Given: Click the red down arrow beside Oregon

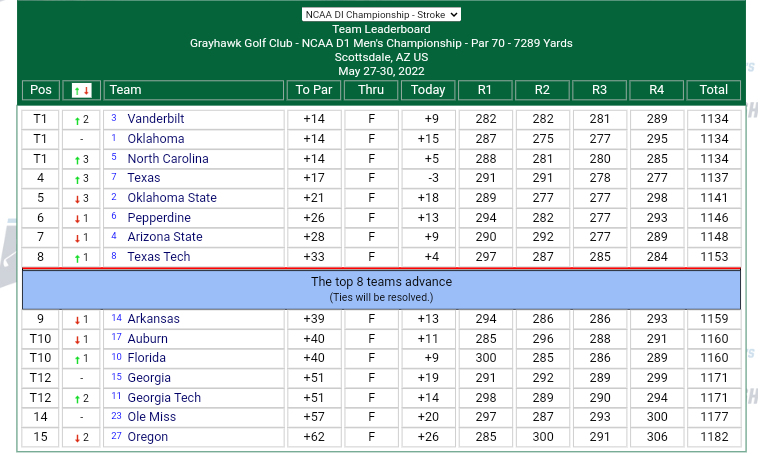Looking at the screenshot, I should (x=77, y=438).
